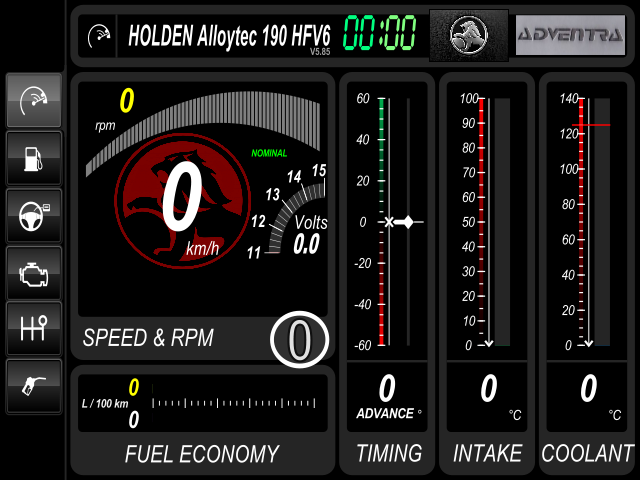The image size is (640, 480).
Task: Click the timing diamond marker at zero
Action: click(406, 222)
